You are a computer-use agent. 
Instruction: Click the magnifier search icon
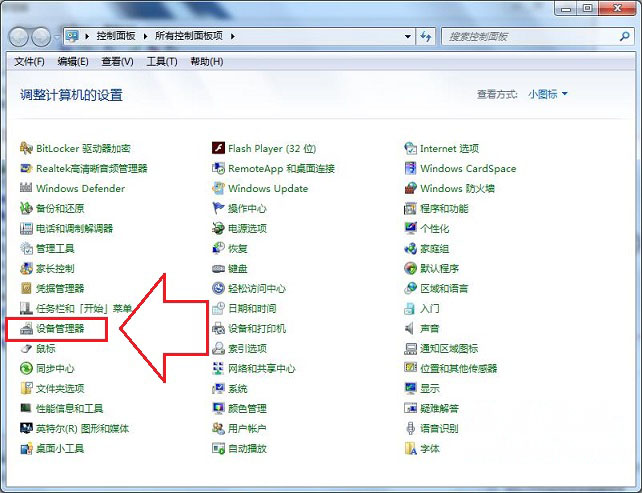pos(624,36)
